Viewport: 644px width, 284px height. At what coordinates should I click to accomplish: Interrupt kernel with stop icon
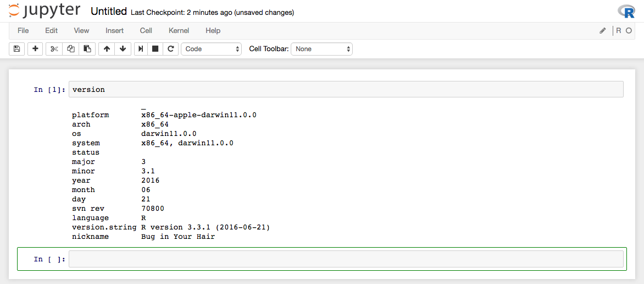coord(156,49)
